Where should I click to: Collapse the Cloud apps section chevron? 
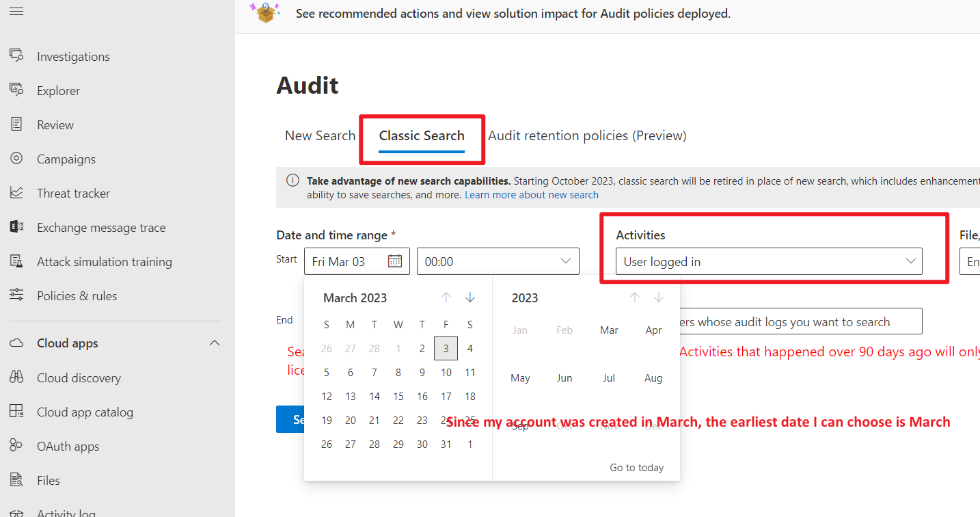click(x=215, y=343)
